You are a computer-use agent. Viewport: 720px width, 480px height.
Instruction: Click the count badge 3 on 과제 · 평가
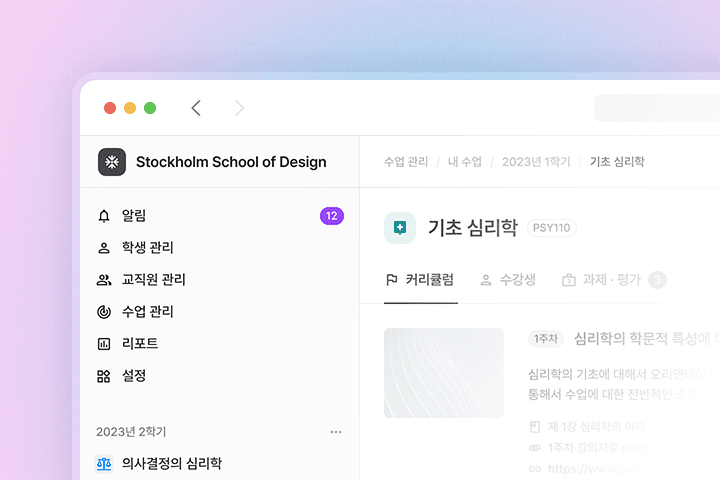(x=657, y=280)
